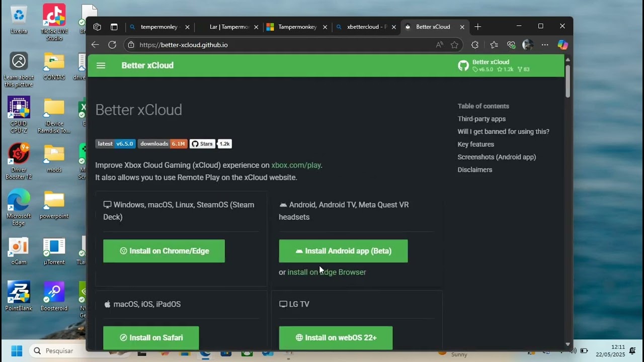Open PointBlank desktop icon
The image size is (644, 362).
19,297
